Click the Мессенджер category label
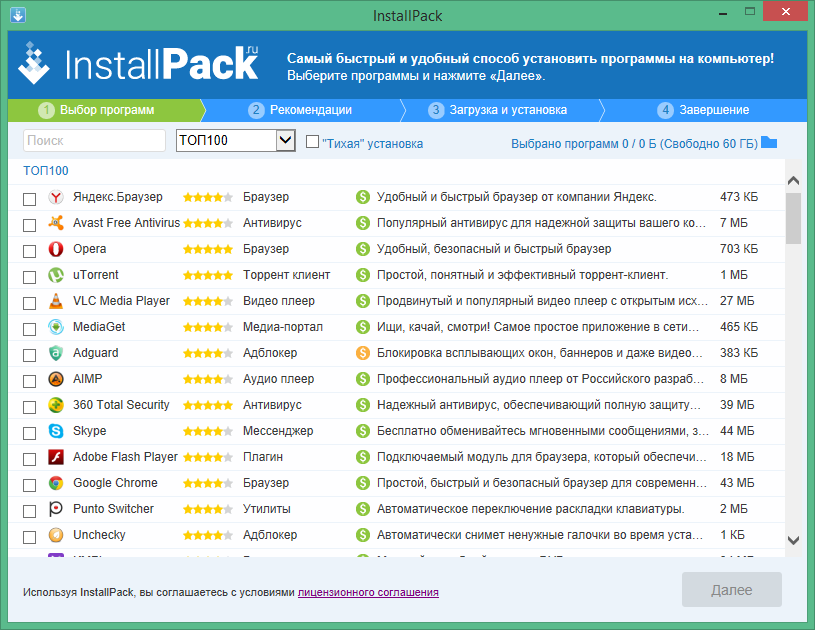Image resolution: width=815 pixels, height=630 pixels. pos(278,431)
